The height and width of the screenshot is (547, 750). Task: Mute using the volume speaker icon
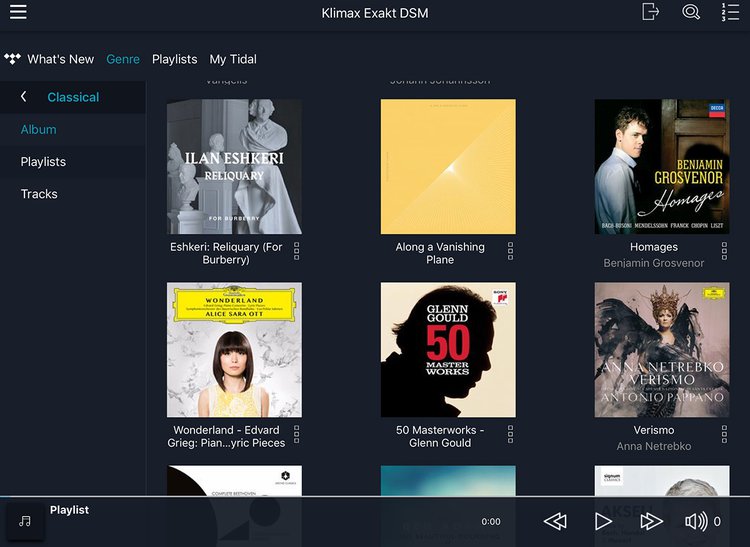click(x=696, y=521)
